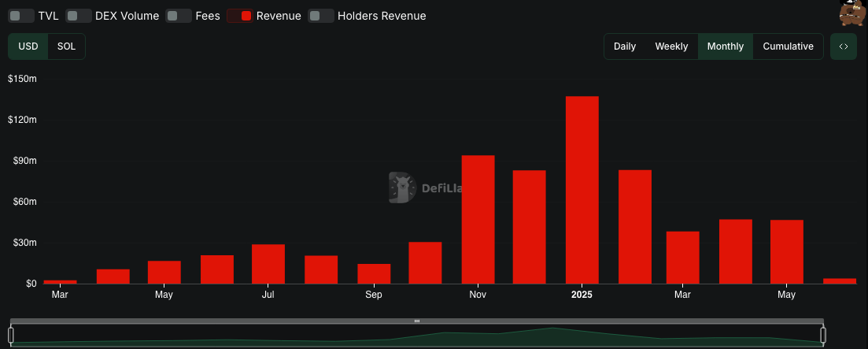
Task: Enable Holders Revenue toggle
Action: (x=320, y=16)
